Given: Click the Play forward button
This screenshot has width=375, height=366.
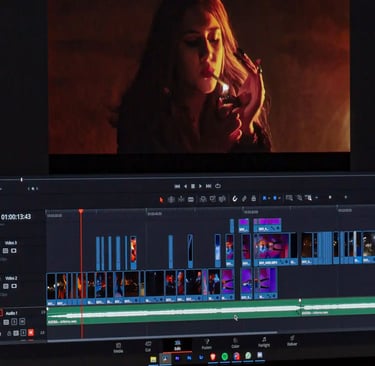Looking at the screenshot, I should coord(200,186).
